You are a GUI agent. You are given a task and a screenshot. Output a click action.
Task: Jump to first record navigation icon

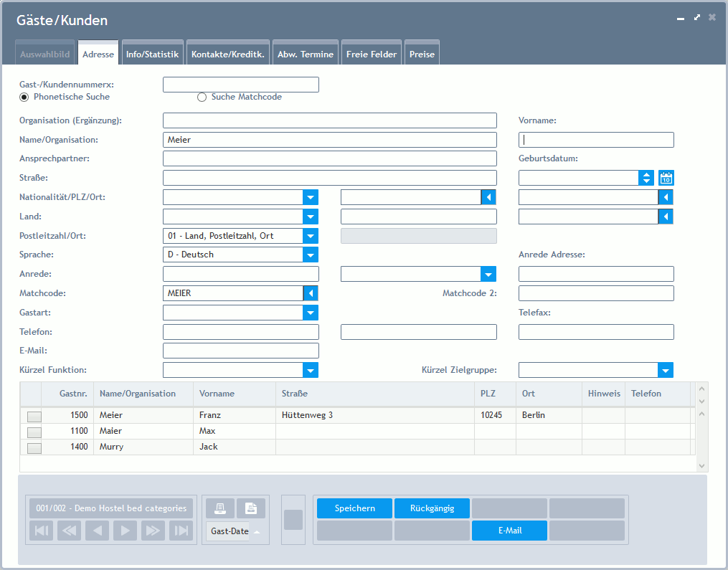tap(42, 531)
